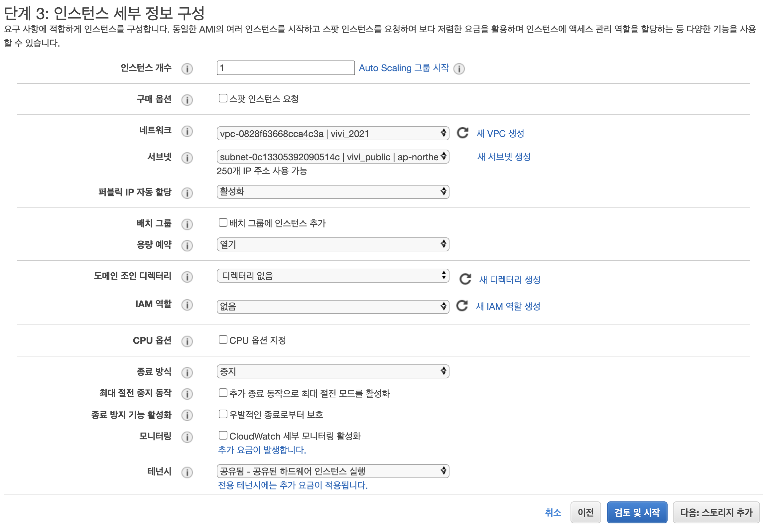Enable 스팟 인스턴스 요청 checkbox

point(223,98)
